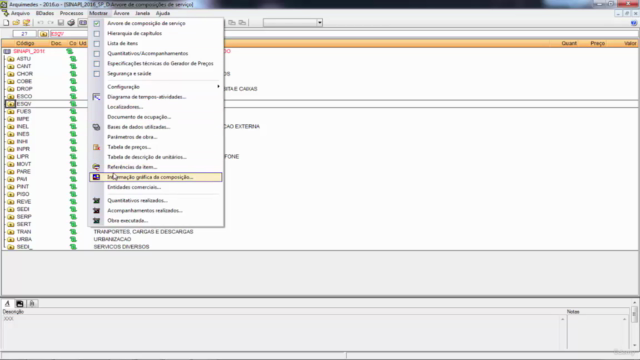
Task: Check Quantitativos/Acompanhamentos option
Action: pyautogui.click(x=96, y=53)
